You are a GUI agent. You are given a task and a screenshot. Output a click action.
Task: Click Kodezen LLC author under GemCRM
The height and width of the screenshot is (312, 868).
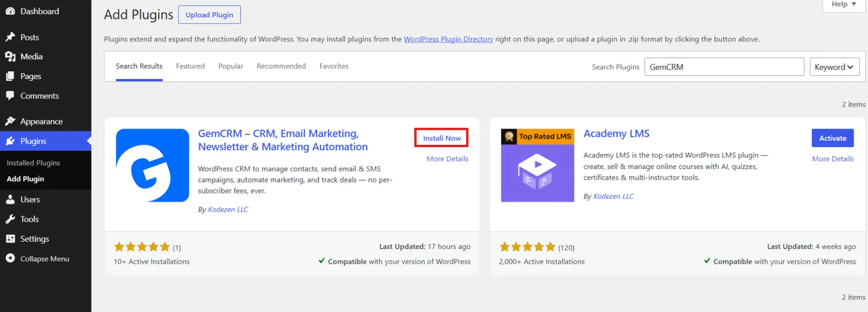228,209
